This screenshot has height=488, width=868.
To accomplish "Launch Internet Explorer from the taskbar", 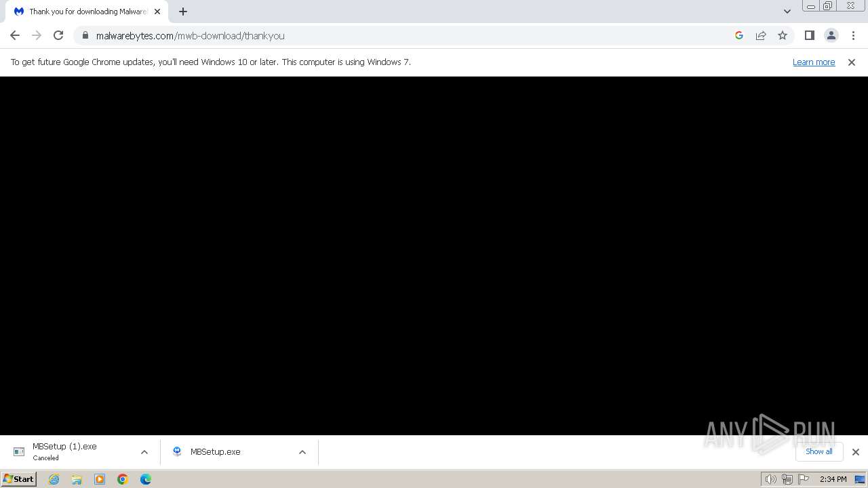I will click(x=54, y=479).
